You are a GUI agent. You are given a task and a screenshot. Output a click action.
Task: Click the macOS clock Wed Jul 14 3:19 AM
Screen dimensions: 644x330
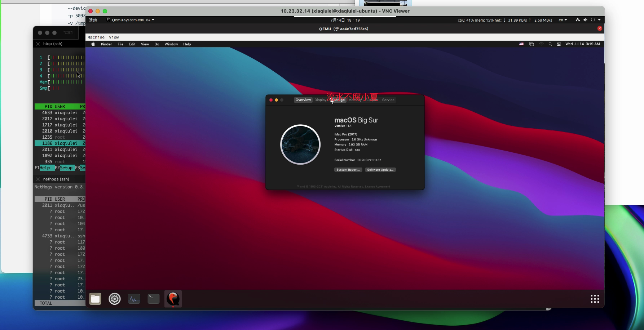point(583,44)
